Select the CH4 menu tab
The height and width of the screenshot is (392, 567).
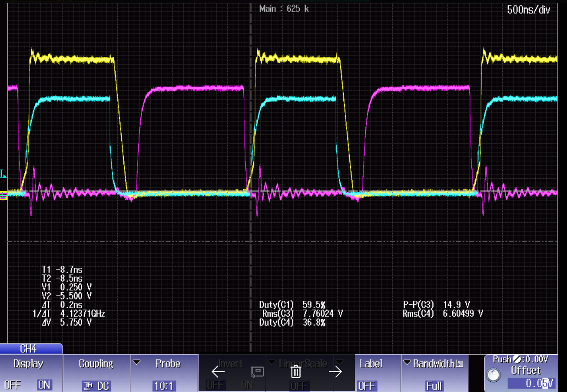(31, 349)
